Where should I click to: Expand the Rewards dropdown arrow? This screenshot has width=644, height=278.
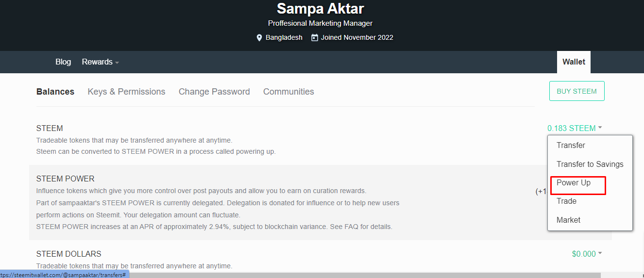point(117,63)
